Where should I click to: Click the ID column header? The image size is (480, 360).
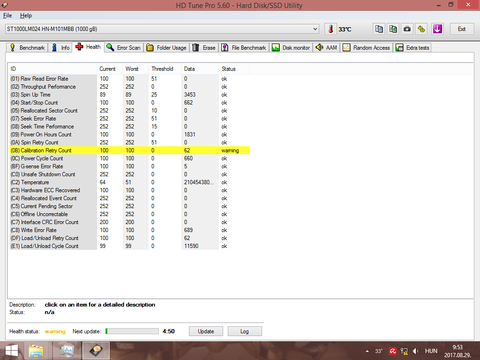tap(52, 69)
